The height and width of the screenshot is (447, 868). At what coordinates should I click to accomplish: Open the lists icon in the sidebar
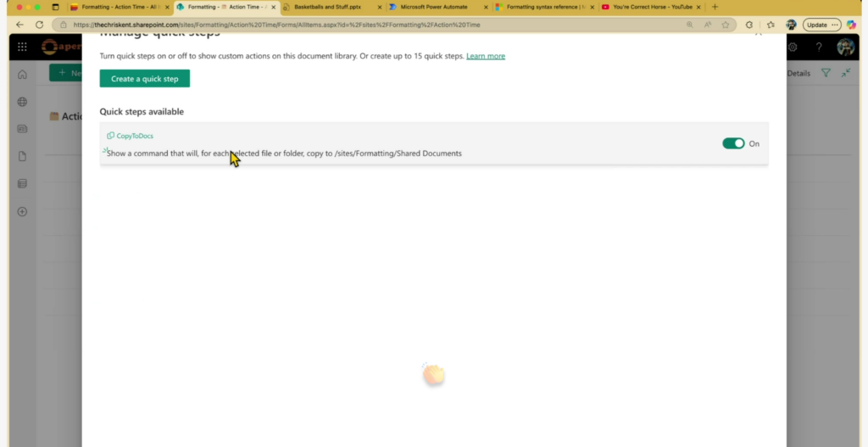tap(22, 184)
